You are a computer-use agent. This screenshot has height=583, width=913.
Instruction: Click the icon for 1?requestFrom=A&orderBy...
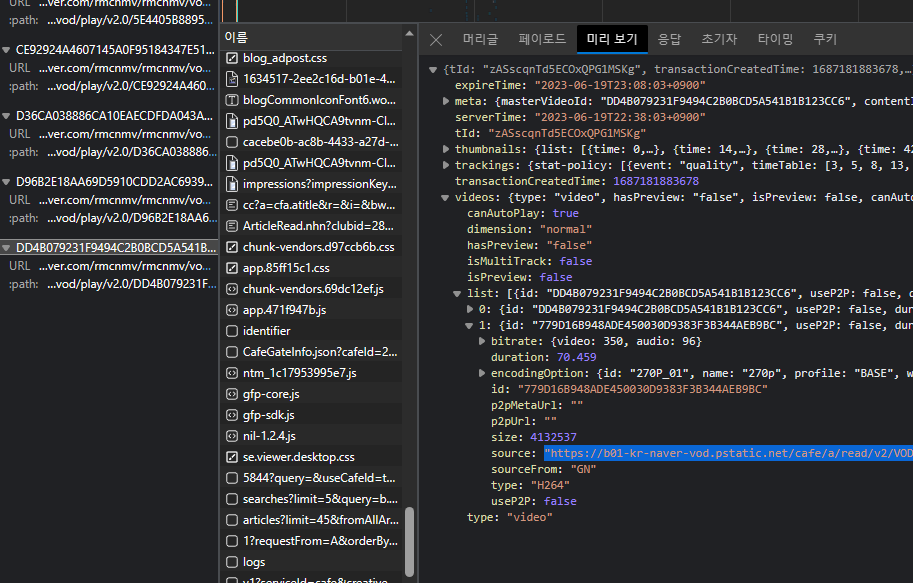click(232, 541)
